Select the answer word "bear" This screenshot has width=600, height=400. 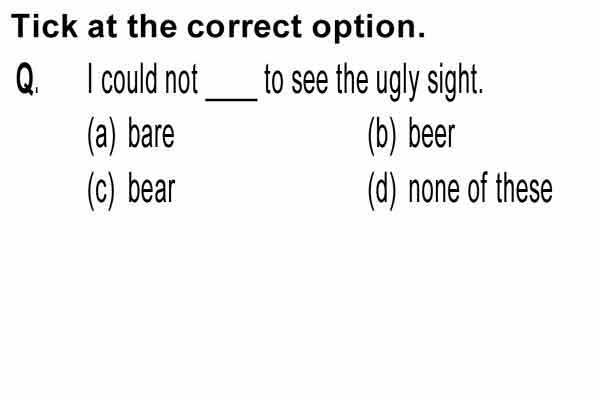point(152,188)
